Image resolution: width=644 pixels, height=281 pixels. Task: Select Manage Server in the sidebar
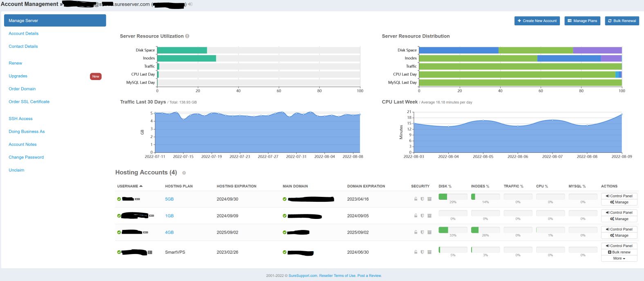pos(55,20)
